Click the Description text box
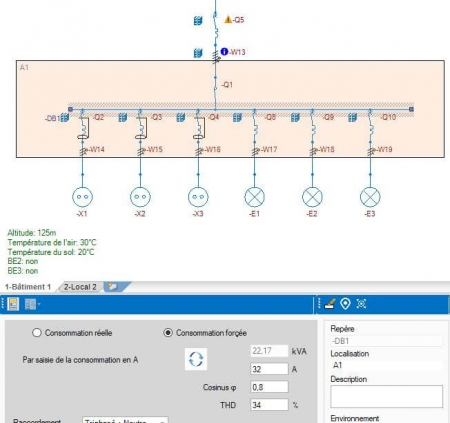The height and width of the screenshot is (423, 450). tap(386, 396)
